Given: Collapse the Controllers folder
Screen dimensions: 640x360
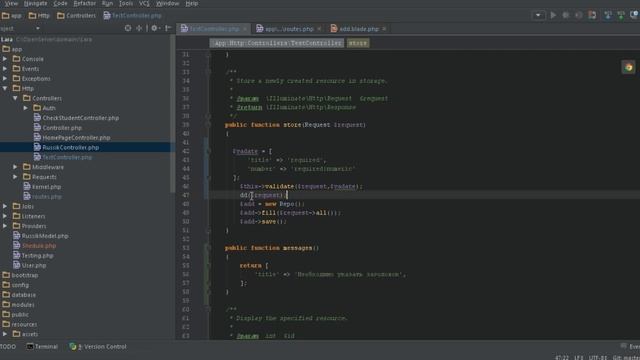Looking at the screenshot, I should point(15,98).
